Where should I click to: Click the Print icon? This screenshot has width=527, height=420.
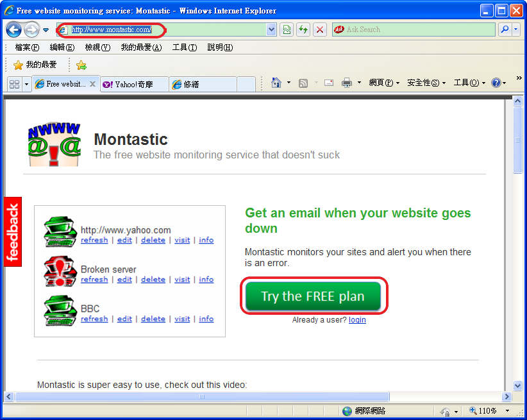346,83
